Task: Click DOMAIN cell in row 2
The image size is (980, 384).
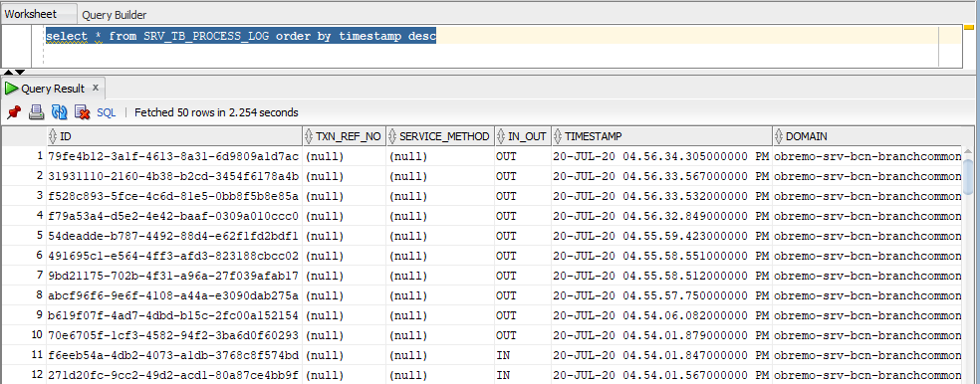Action: pos(868,176)
